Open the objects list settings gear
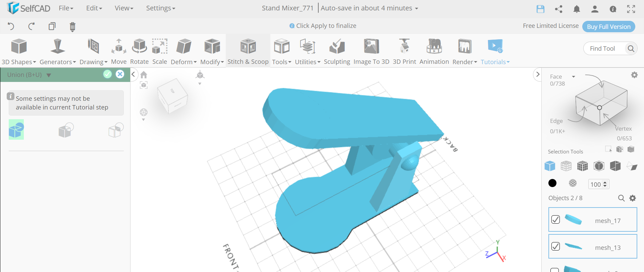 point(633,198)
